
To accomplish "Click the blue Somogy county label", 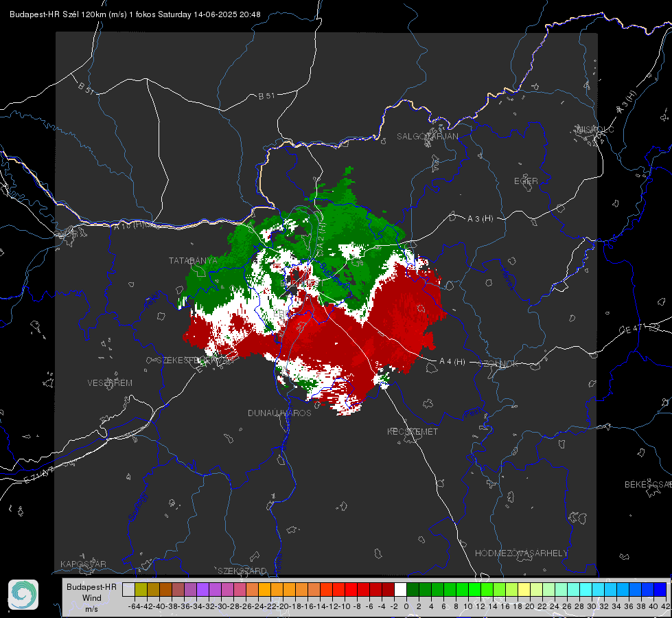I will click(x=137, y=507).
